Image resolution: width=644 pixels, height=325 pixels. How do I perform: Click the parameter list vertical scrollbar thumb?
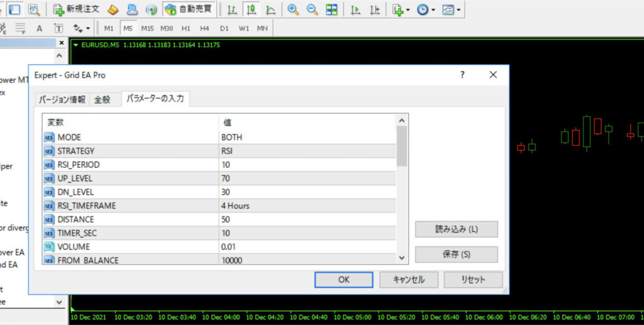(x=402, y=146)
